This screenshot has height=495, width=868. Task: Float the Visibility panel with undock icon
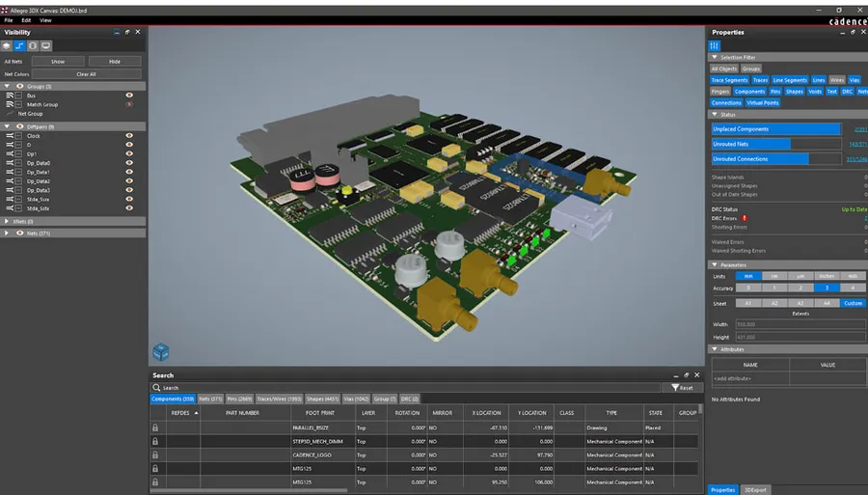[127, 32]
